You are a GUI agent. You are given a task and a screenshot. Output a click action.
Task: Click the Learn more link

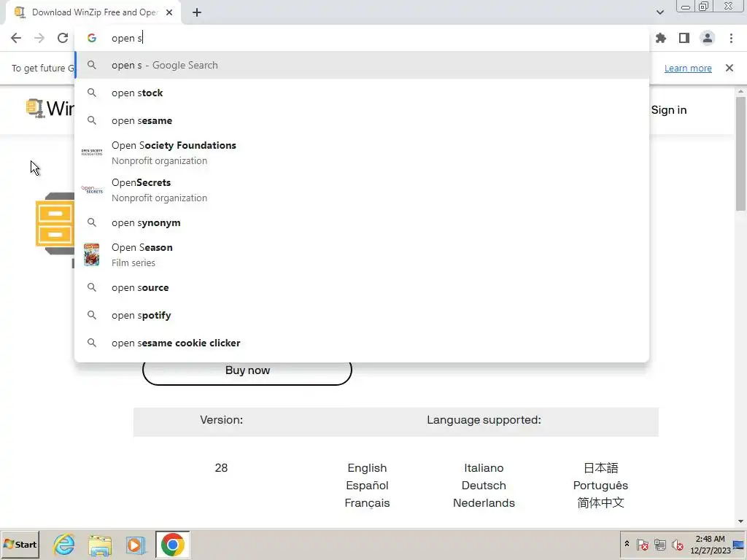tap(688, 68)
